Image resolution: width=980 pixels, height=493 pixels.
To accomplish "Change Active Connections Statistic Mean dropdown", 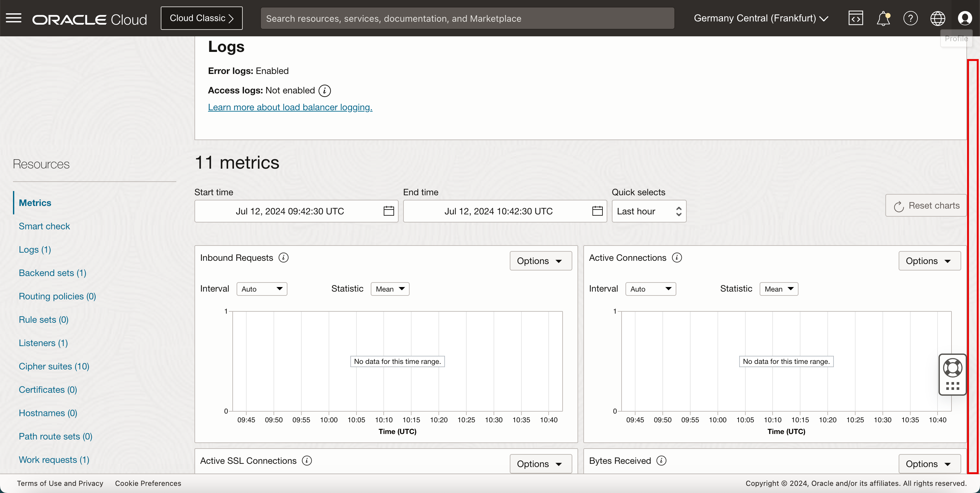I will click(778, 289).
